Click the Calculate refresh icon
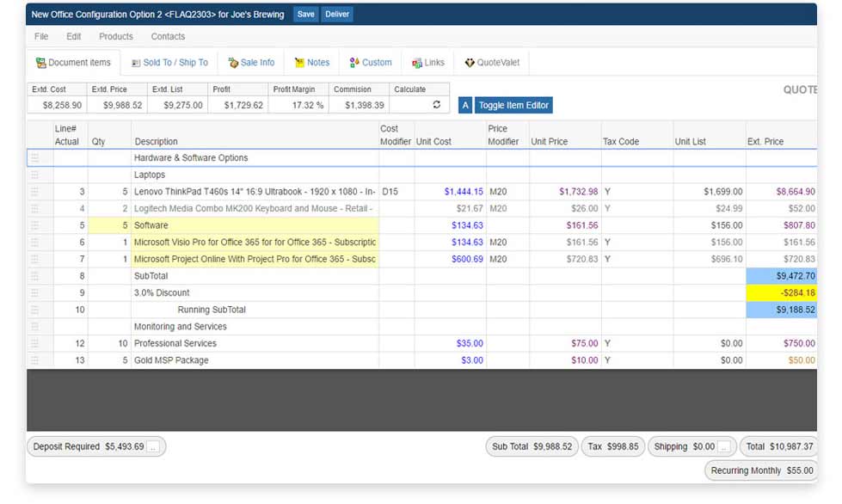 [437, 105]
